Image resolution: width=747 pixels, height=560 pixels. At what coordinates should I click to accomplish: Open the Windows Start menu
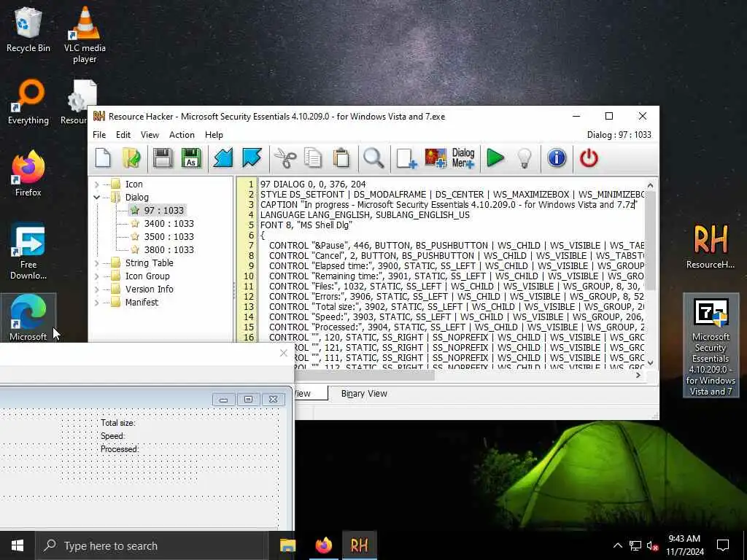[18, 545]
